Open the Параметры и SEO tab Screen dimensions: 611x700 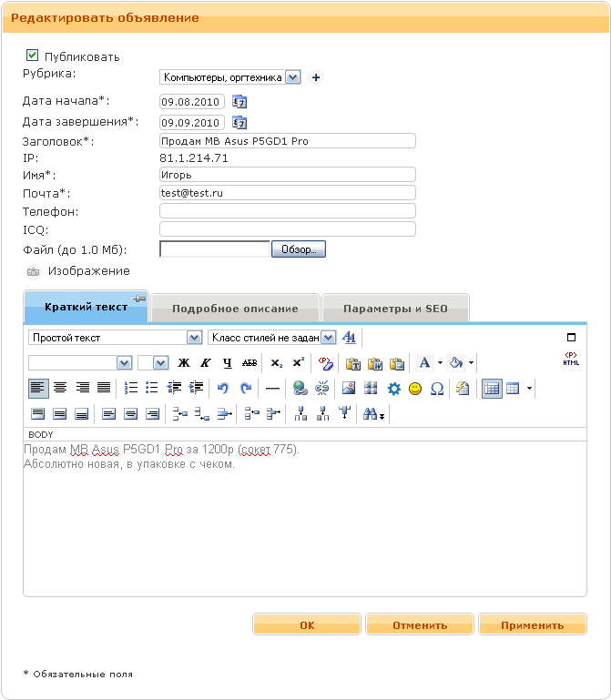pyautogui.click(x=395, y=309)
